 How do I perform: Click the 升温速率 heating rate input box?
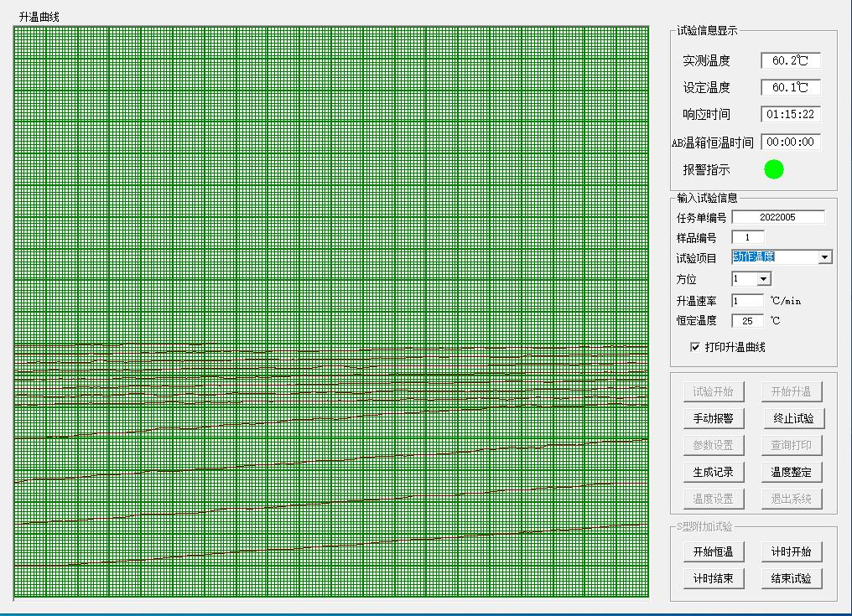click(747, 300)
